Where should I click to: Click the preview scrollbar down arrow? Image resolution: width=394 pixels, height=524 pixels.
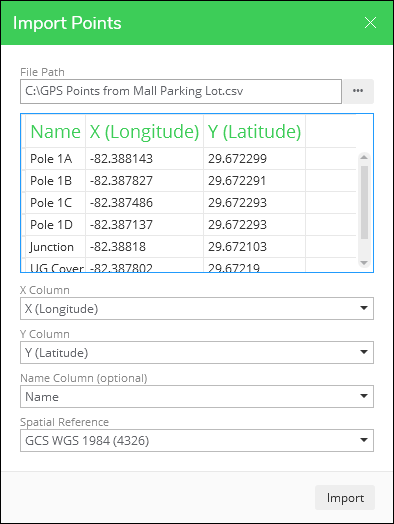[x=364, y=263]
